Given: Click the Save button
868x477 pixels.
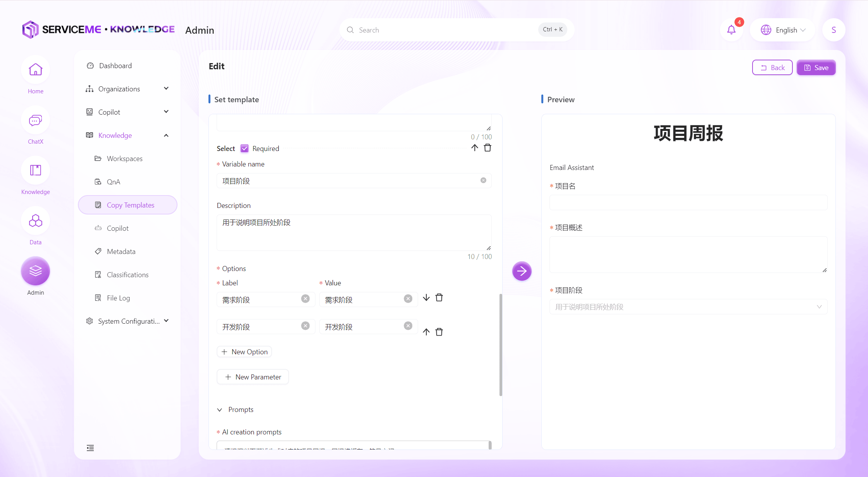Looking at the screenshot, I should coord(816,68).
